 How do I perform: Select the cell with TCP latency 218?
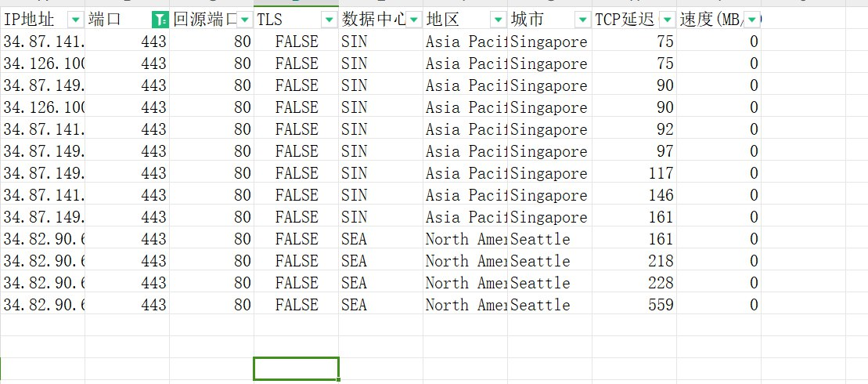(x=634, y=261)
